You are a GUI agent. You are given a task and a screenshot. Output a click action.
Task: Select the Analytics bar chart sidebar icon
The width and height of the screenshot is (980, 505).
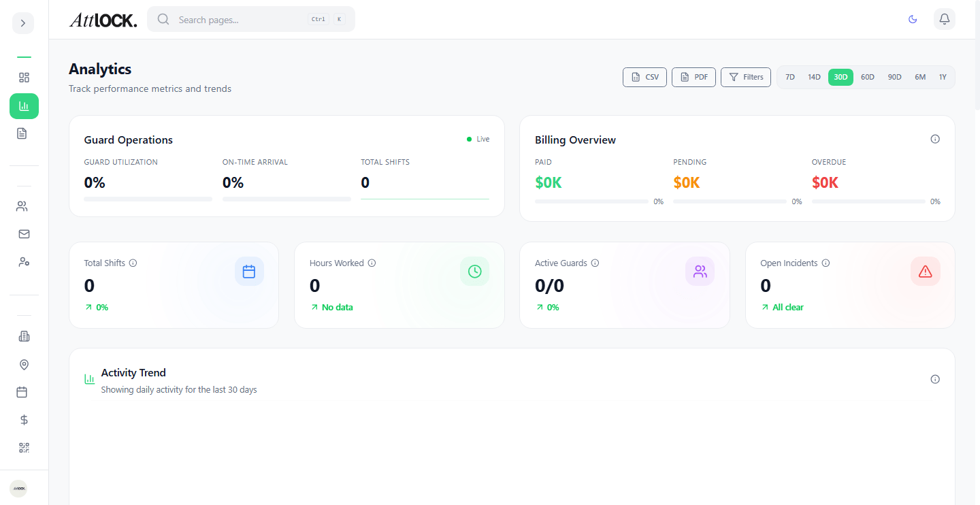(24, 106)
